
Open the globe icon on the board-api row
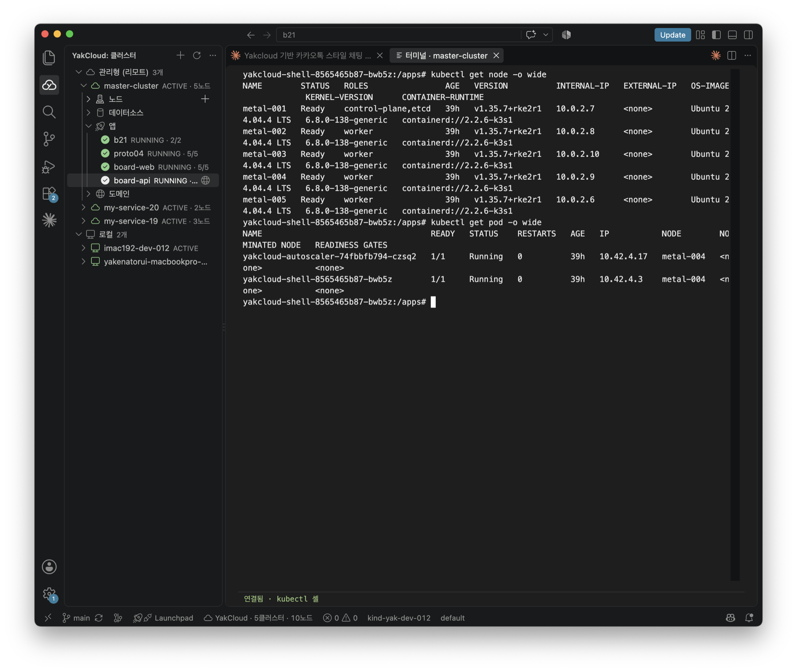205,180
